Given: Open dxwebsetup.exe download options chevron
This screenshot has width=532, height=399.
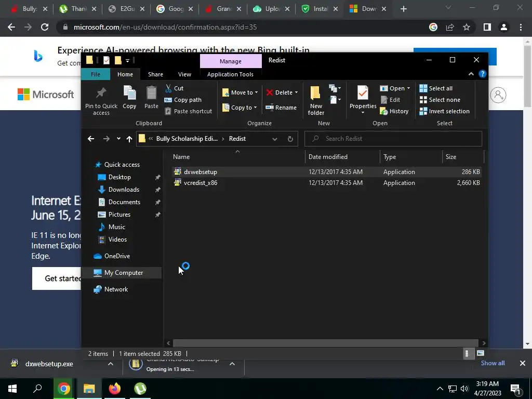Looking at the screenshot, I should click(110, 364).
